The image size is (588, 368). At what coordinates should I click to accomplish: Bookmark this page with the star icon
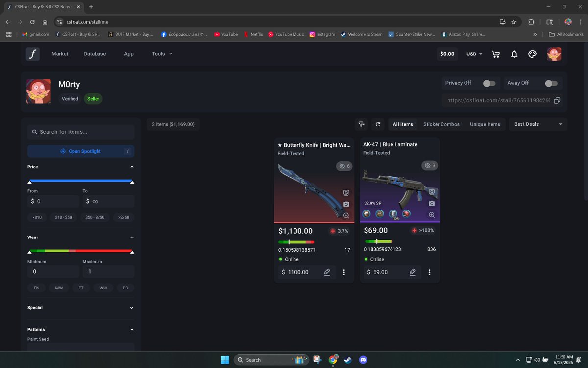[514, 22]
